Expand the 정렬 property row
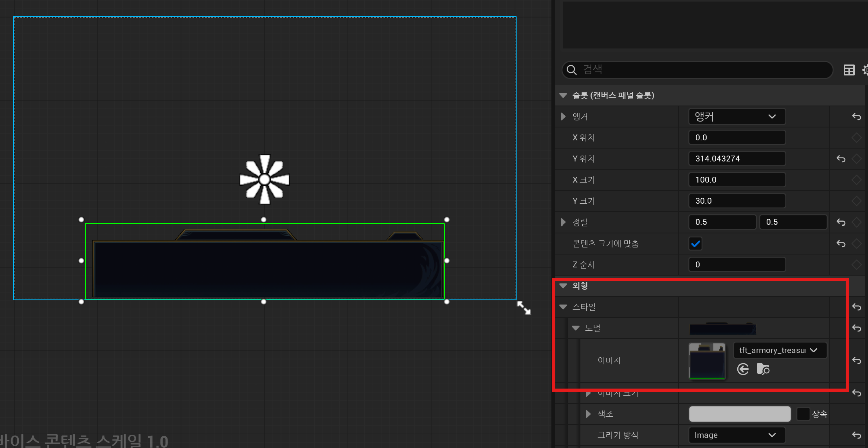The height and width of the screenshot is (448, 868). (x=563, y=222)
